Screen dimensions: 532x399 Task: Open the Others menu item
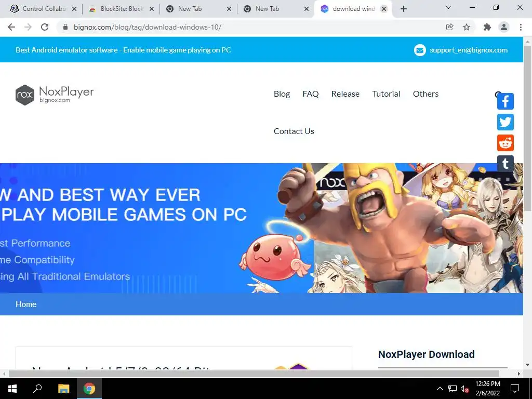425,94
